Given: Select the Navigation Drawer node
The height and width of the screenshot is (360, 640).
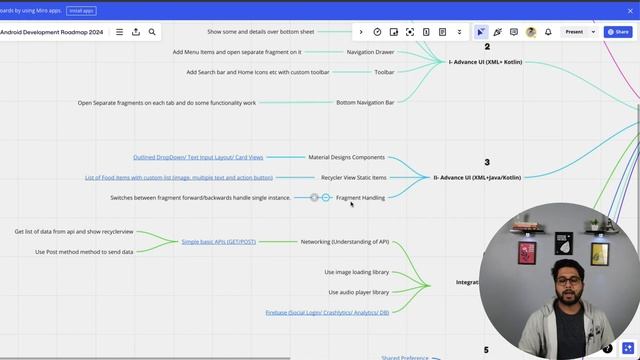Looking at the screenshot, I should point(371,52).
